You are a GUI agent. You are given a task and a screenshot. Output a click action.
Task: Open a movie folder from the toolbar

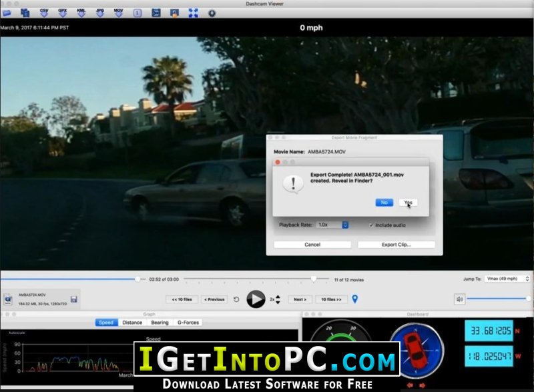pyautogui.click(x=7, y=13)
